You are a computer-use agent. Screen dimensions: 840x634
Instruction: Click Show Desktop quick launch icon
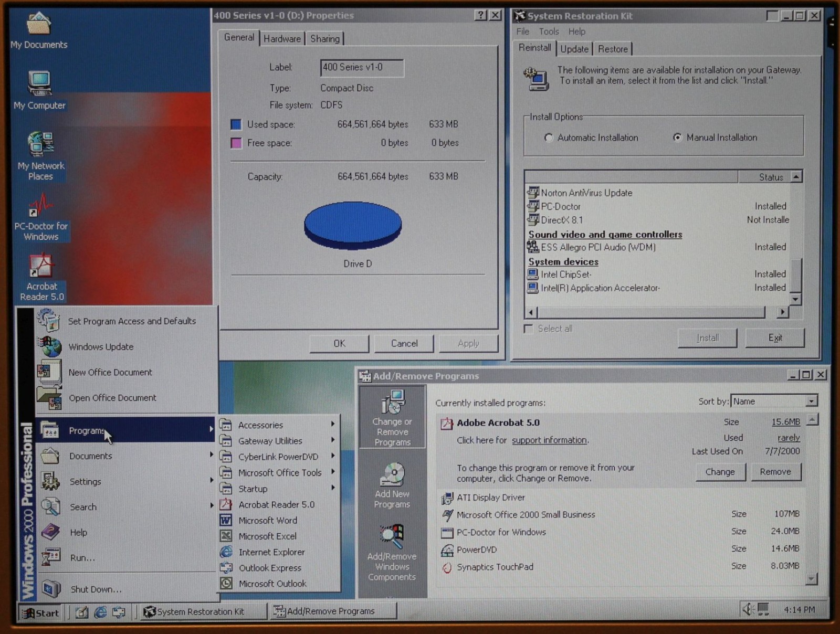82,612
